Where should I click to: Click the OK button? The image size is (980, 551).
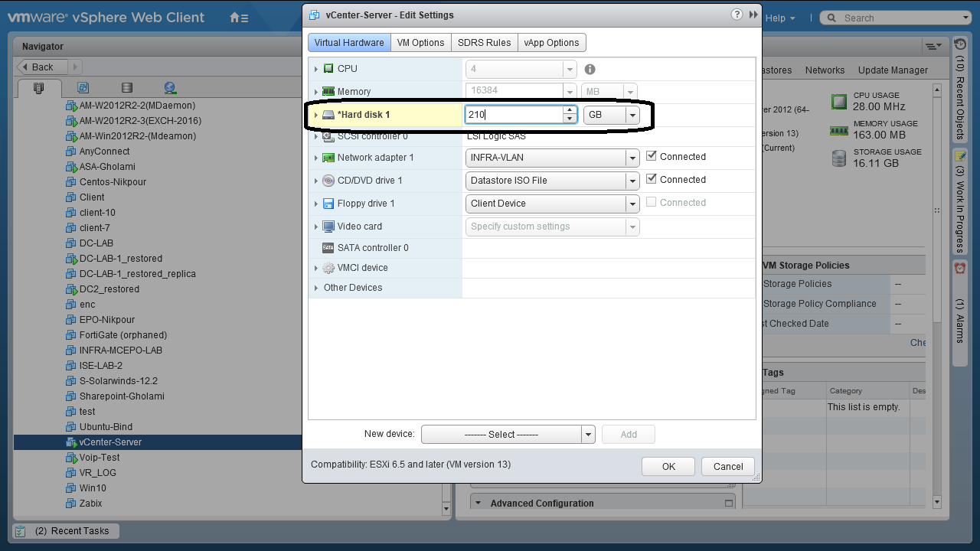click(x=668, y=467)
